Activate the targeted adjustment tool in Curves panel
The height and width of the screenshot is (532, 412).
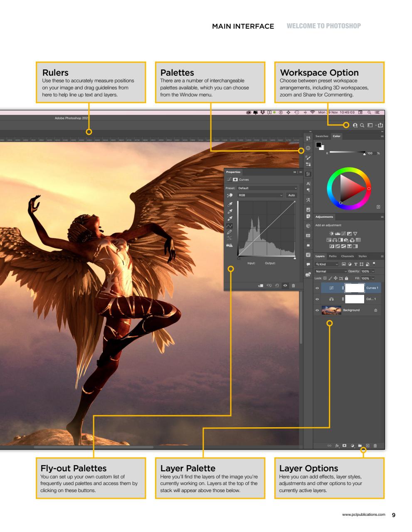tap(230, 195)
